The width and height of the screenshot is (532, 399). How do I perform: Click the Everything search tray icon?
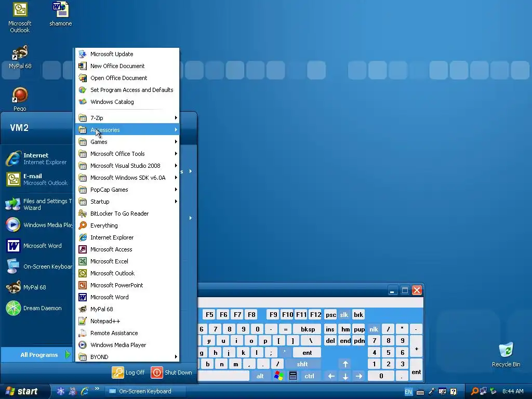coord(475,391)
